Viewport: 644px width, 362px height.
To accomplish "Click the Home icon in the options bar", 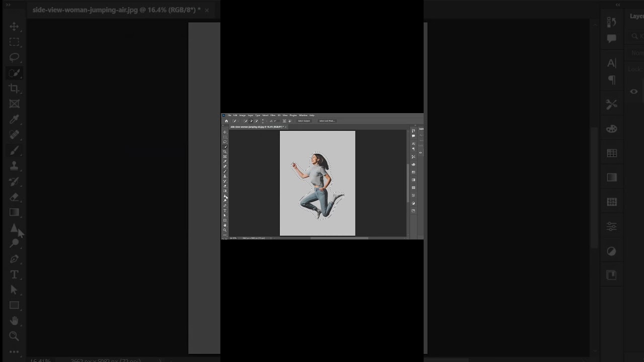I will coord(226,121).
